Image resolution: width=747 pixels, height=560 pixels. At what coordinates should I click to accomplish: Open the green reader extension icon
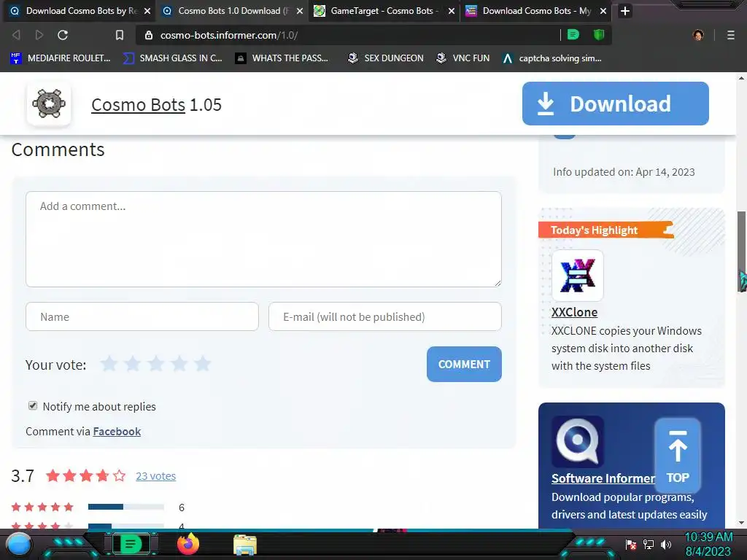point(573,34)
